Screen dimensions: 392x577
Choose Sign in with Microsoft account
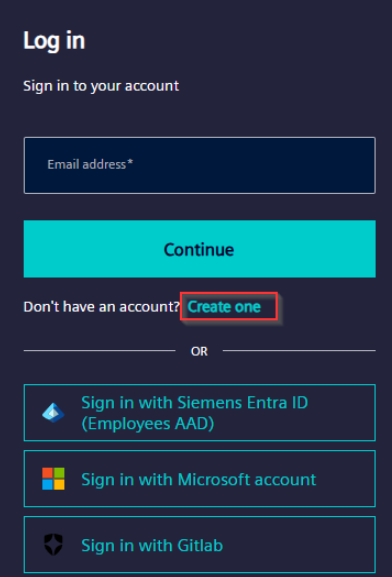pyautogui.click(x=199, y=479)
